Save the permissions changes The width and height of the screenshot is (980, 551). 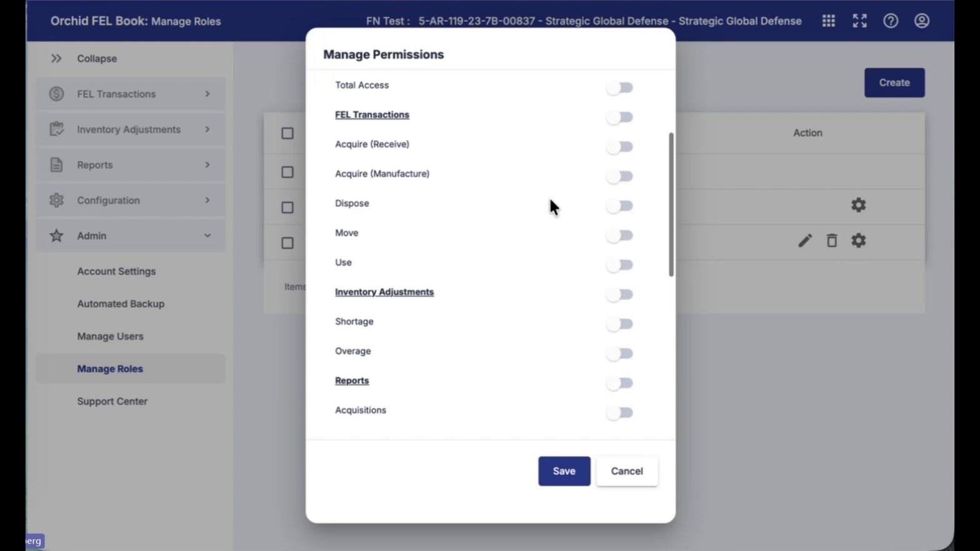coord(564,471)
